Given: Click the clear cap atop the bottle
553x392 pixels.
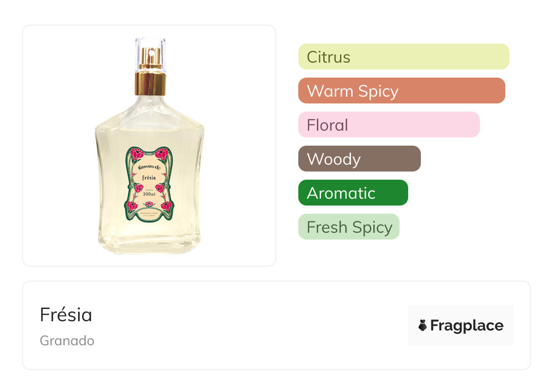Looking at the screenshot, I should [x=150, y=50].
